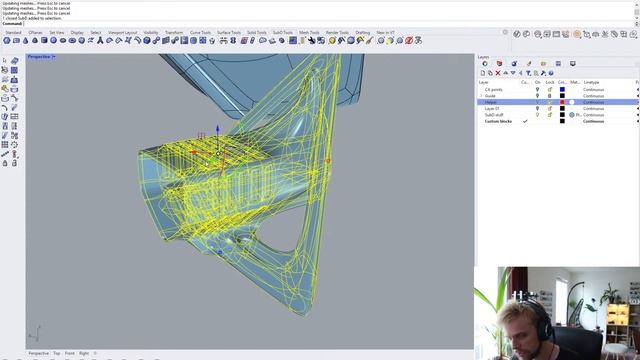Open Layers panel help icon

tap(551, 73)
